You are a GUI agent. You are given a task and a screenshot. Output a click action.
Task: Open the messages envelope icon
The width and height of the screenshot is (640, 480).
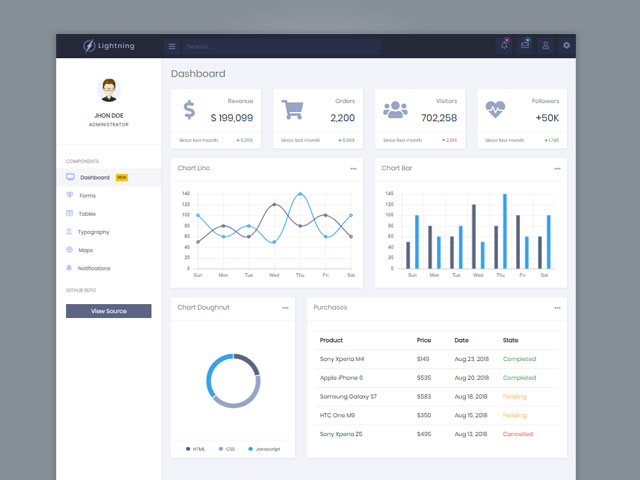tap(525, 45)
